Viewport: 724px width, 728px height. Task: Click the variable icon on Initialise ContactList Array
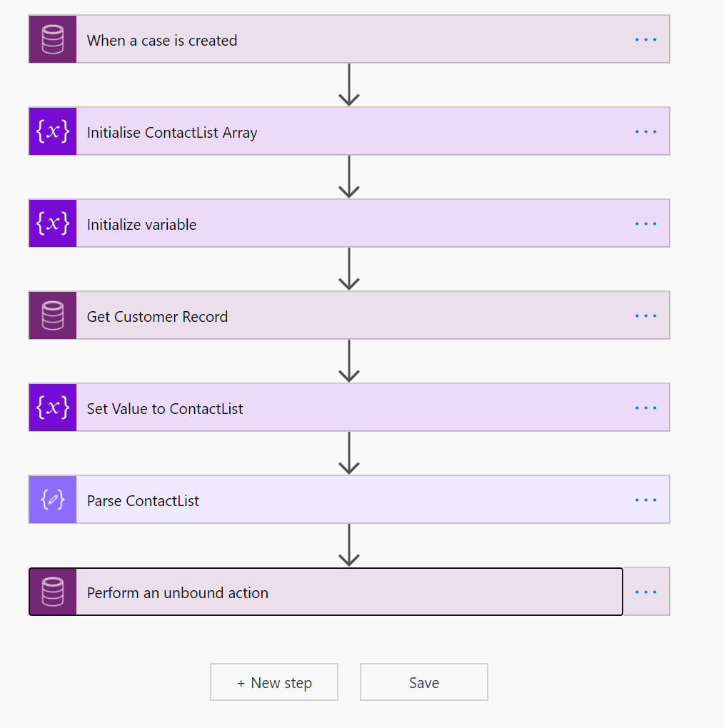53,131
